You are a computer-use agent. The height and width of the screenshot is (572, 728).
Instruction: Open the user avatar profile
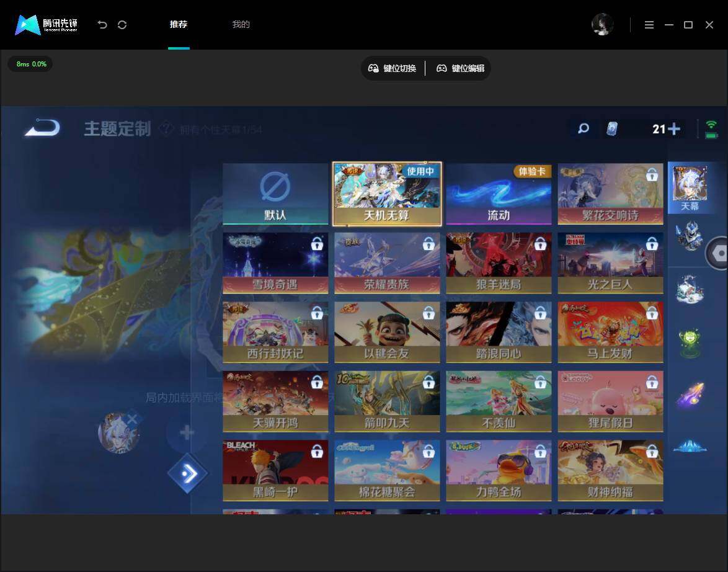tap(602, 25)
